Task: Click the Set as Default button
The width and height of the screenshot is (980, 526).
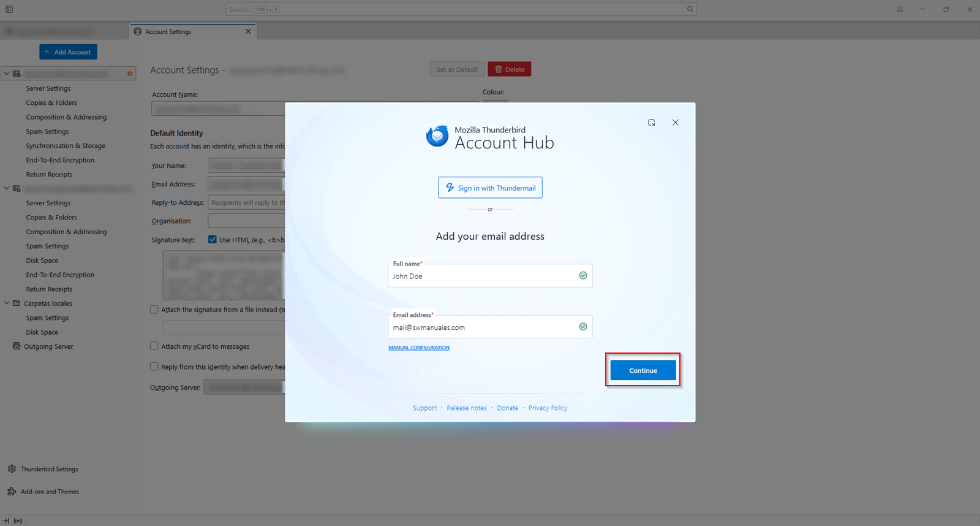Action: click(457, 69)
